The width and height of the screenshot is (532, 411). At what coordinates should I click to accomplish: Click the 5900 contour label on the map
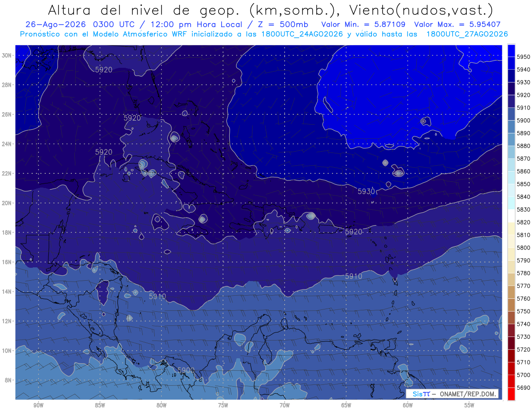click(186, 370)
